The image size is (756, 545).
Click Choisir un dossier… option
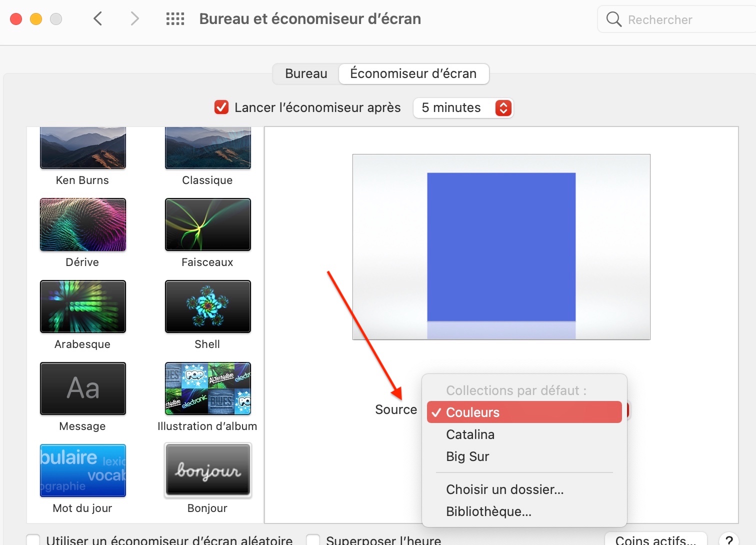click(x=504, y=489)
